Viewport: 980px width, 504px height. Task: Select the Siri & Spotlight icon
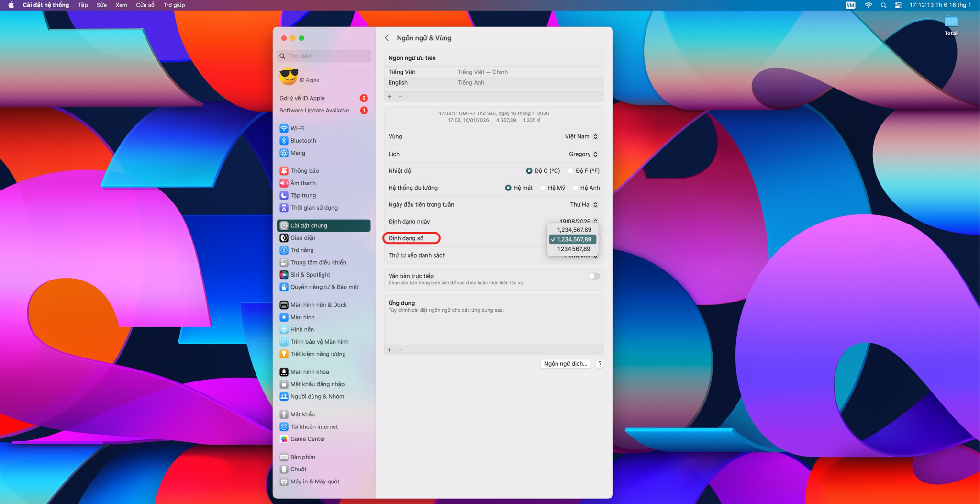pyautogui.click(x=284, y=275)
